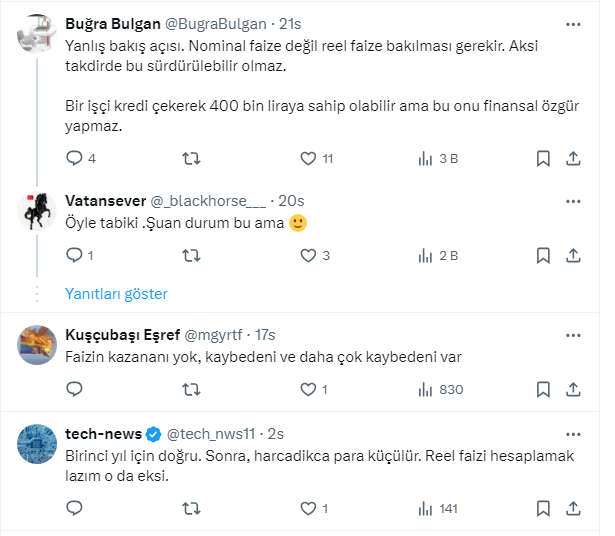Open more options on Buğra Bulgan's tweet
This screenshot has width=615, height=536.
573,23
